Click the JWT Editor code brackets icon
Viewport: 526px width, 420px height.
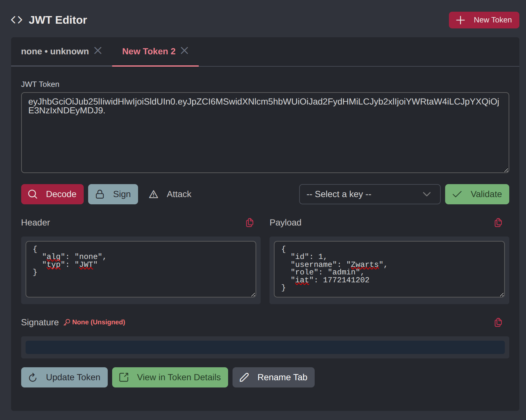(17, 20)
